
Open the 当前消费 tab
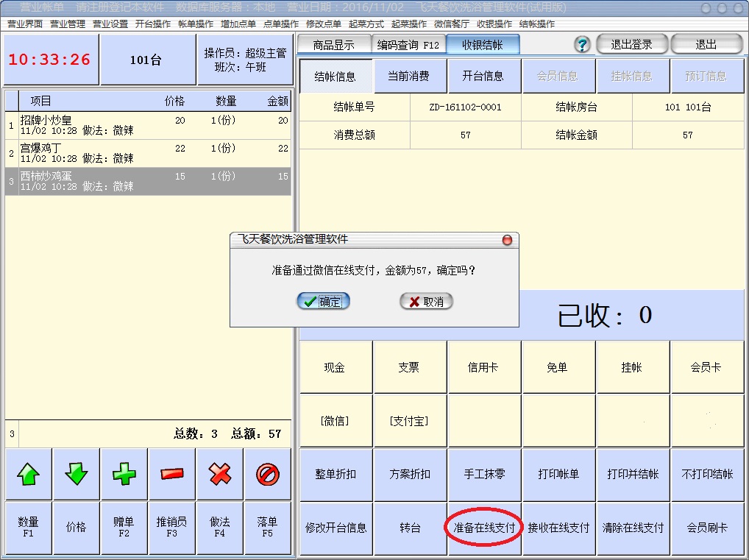[408, 76]
